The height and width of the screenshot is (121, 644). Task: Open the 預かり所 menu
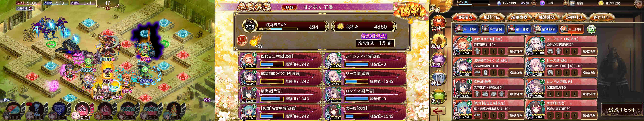point(602,18)
